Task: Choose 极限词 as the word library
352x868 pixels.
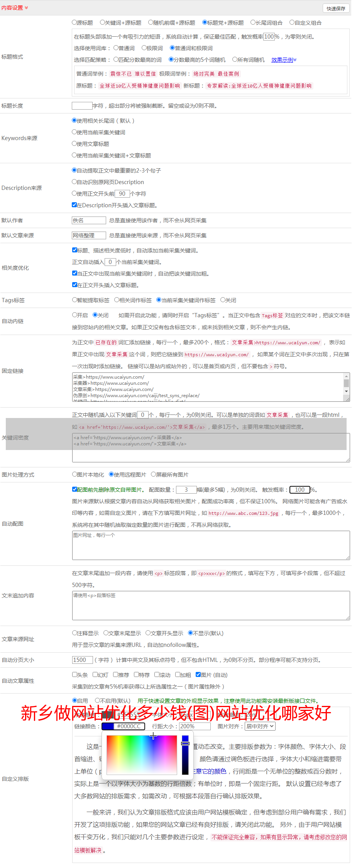Action: [144, 48]
